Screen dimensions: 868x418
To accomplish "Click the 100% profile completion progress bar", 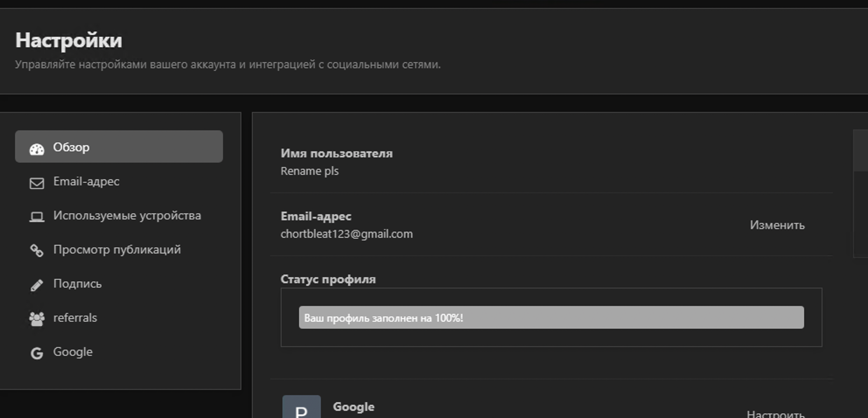I will (551, 317).
